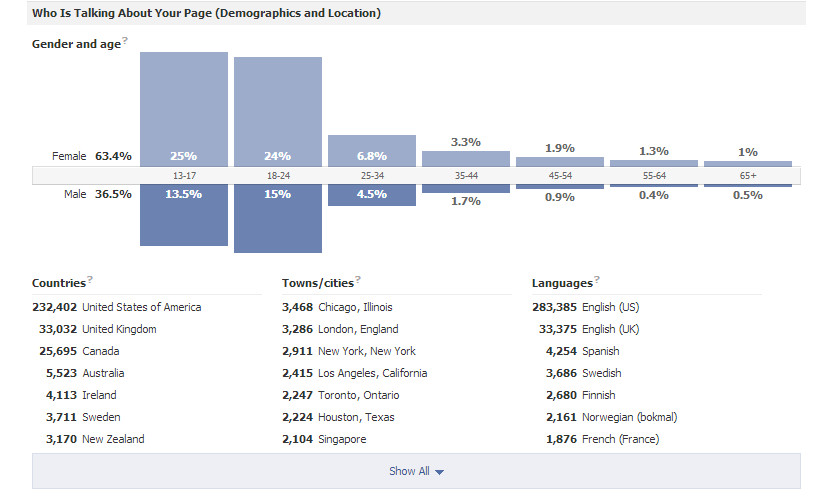Screen dimensions: 823x500
Task: Click the Show All dropdown arrow
Action: tap(439, 472)
